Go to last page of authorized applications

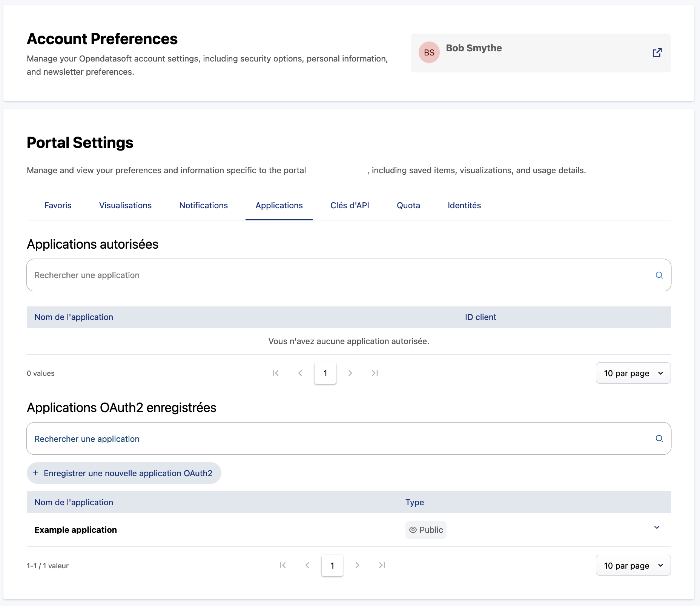coord(375,373)
